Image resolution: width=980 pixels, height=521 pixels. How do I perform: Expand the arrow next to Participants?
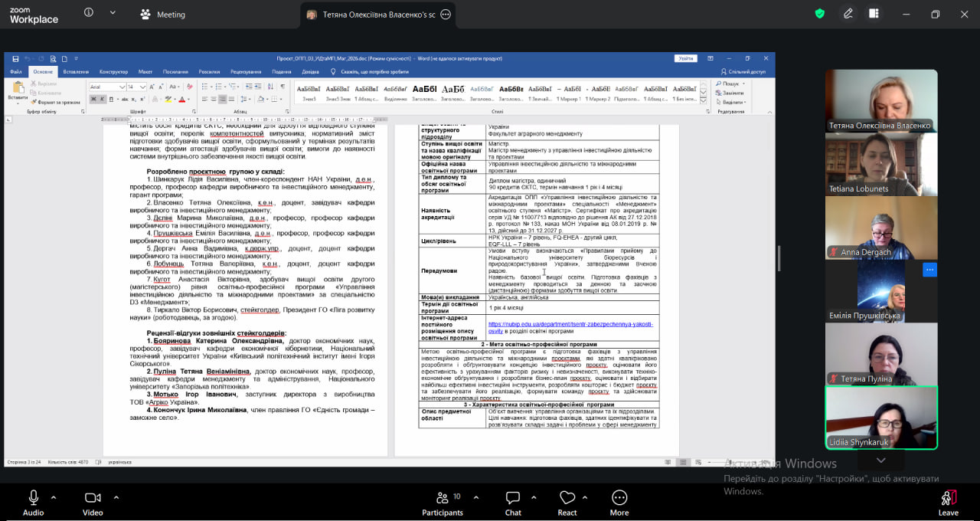[x=476, y=497]
